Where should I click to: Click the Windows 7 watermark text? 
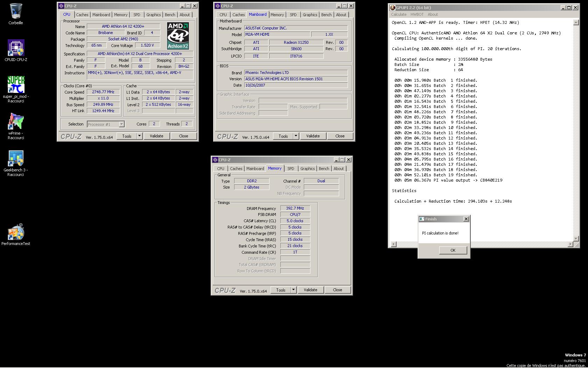coord(575,355)
